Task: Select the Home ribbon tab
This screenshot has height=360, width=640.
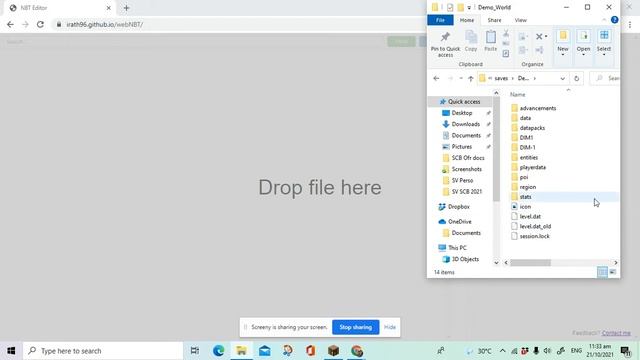Action: pos(467,20)
